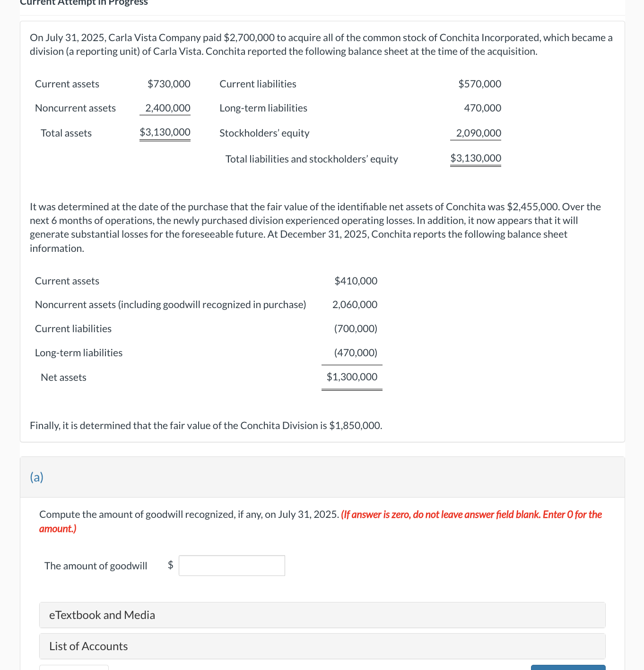Click the fair value $1,850,000 sentence
The image size is (644, 670).
206,425
